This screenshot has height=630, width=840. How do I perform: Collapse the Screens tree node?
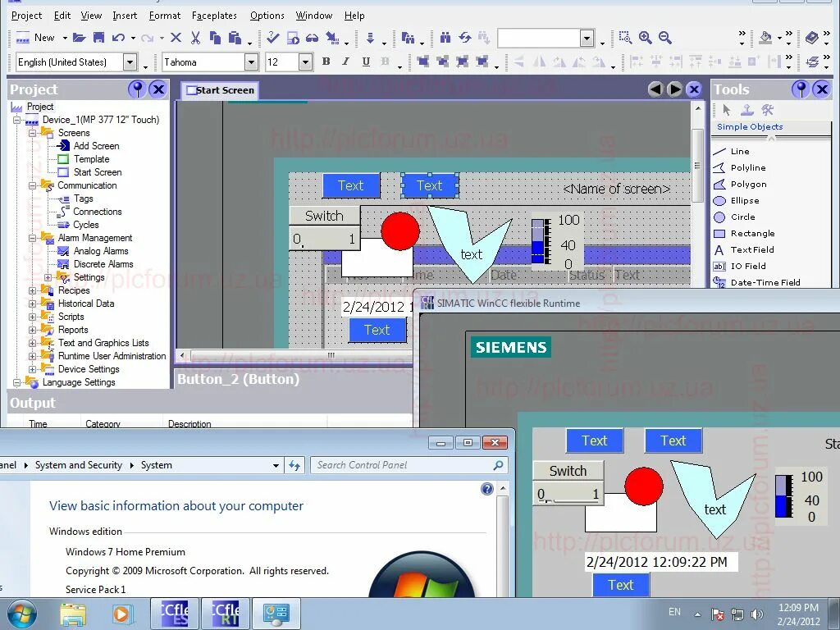click(33, 132)
